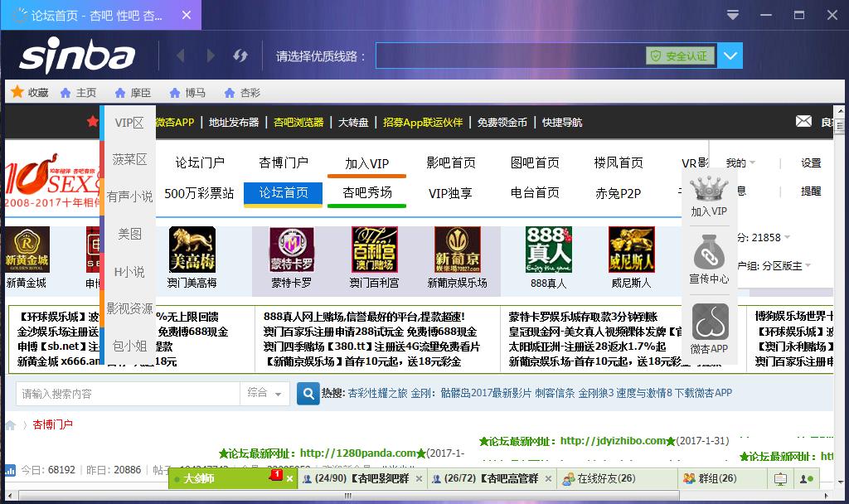Viewport: 849px width, 504px height.
Task: Click the 宣传中心 money bag icon
Action: 709,252
